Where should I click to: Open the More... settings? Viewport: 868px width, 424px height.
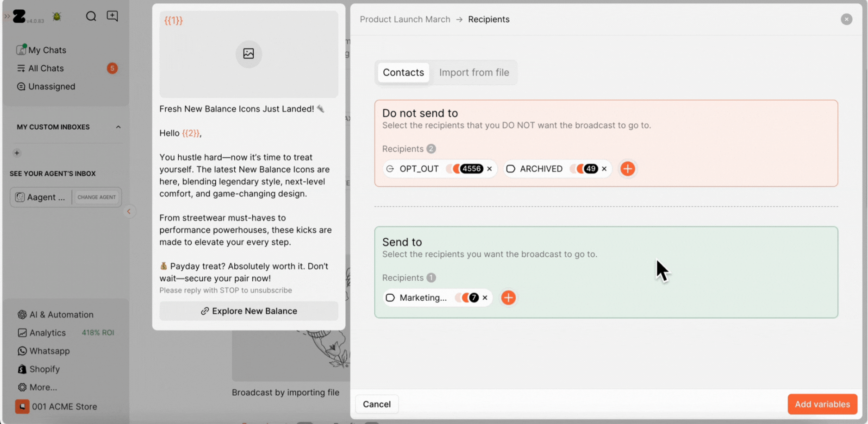coord(37,387)
